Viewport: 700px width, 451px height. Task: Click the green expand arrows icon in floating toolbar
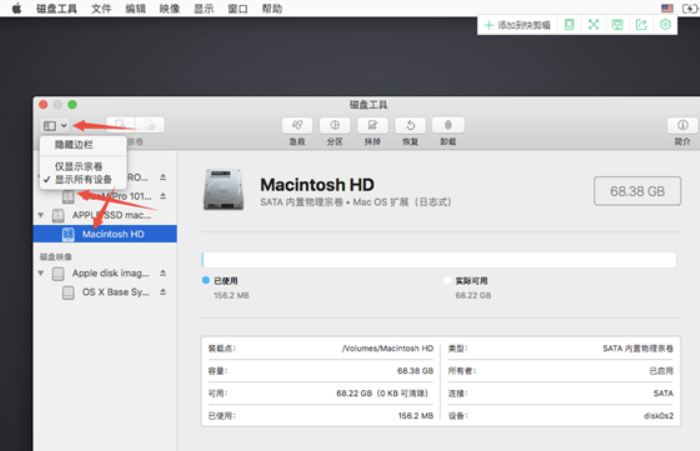coord(593,25)
